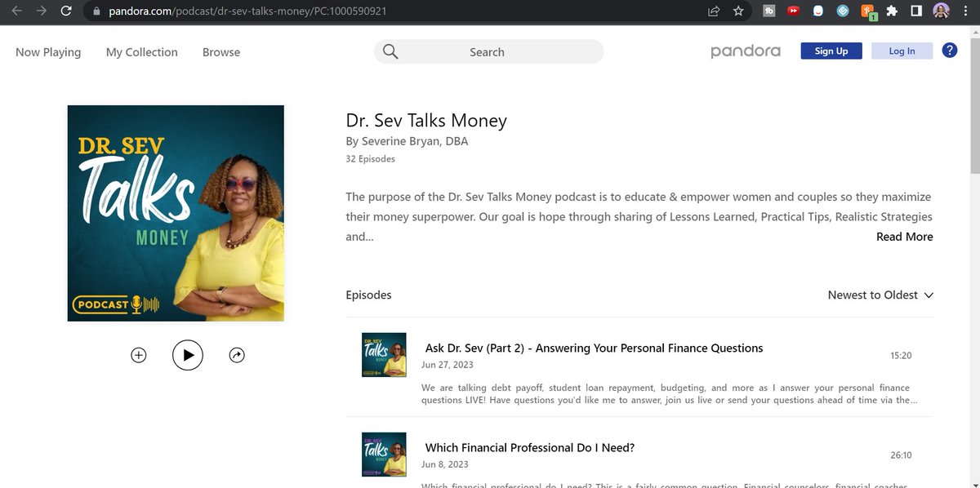Open the Newest to Oldest sort dropdown
Image resolution: width=980 pixels, height=488 pixels.
(880, 295)
